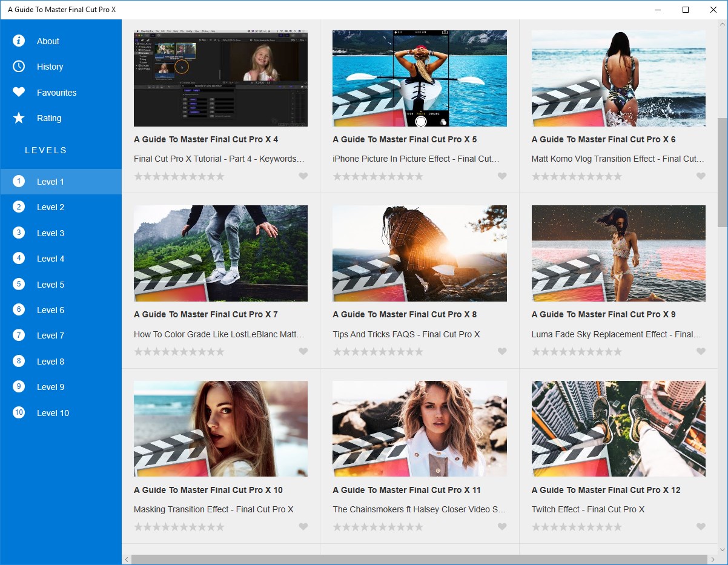The height and width of the screenshot is (565, 728).
Task: Open the About info icon
Action: (x=19, y=41)
